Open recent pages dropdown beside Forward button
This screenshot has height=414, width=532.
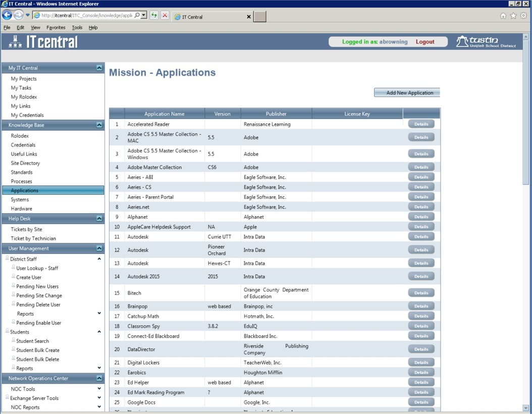[28, 15]
